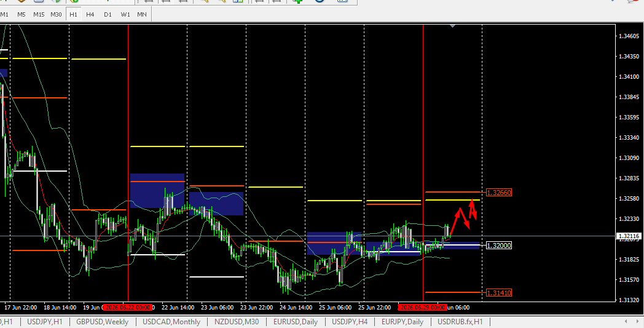Viewport: 644px width, 328px height.
Task: Switch to the NZDUSD,M30 chart tab
Action: coord(237,322)
